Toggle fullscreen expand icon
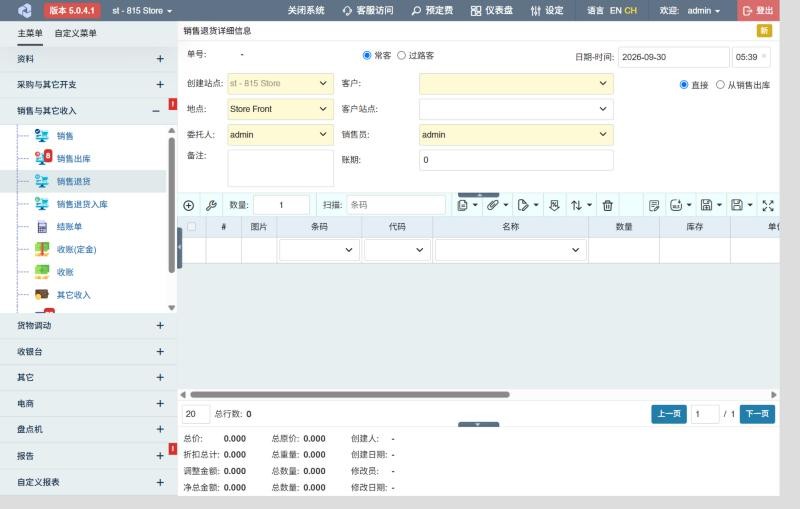The width and height of the screenshot is (800, 509). pyautogui.click(x=768, y=206)
